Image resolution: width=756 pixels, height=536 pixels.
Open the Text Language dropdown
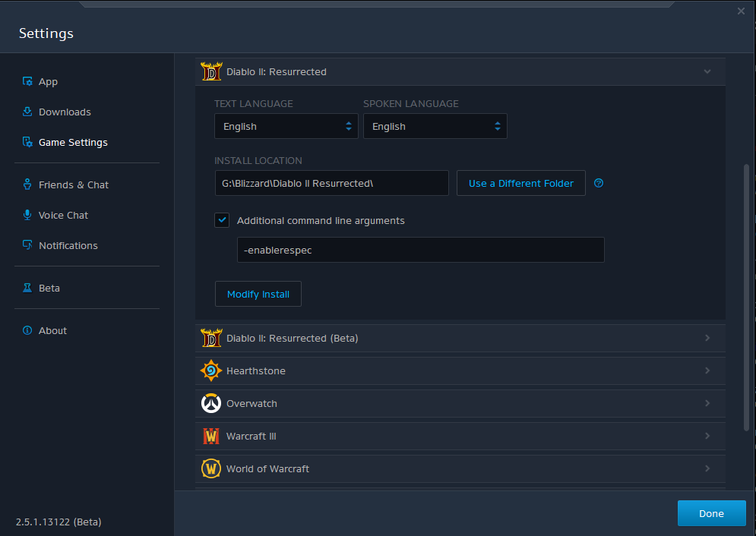click(x=286, y=126)
